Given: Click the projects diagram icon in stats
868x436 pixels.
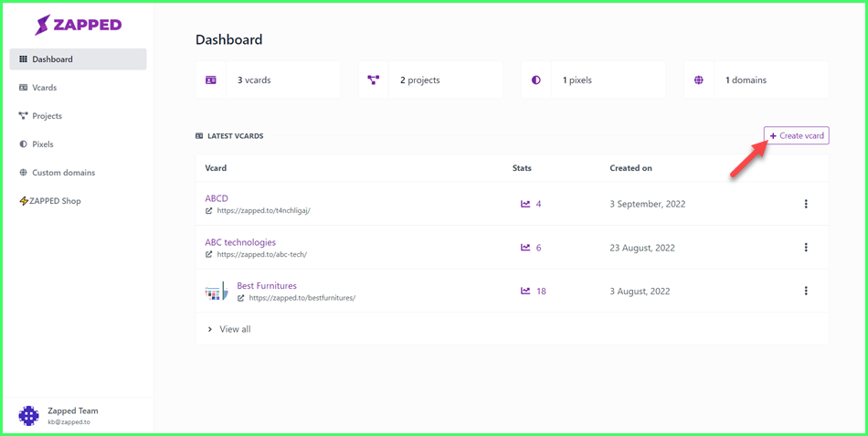Looking at the screenshot, I should 373,80.
